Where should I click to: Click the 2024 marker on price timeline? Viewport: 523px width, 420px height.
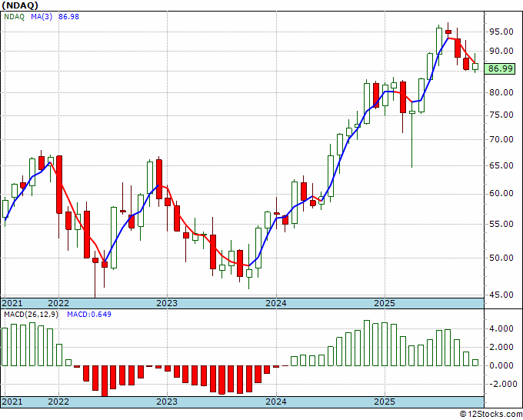pos(276,303)
